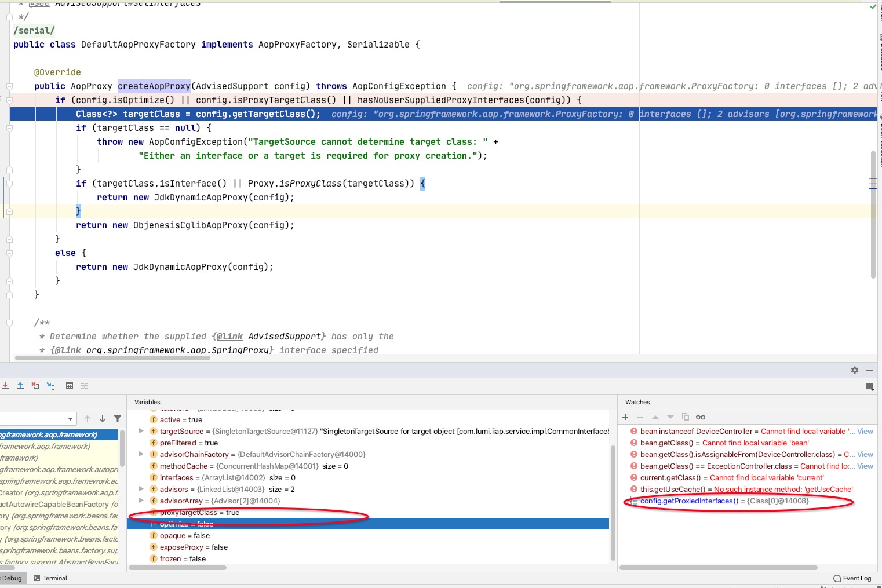Select the 'preFiltered = true' variable row

[x=368, y=443]
